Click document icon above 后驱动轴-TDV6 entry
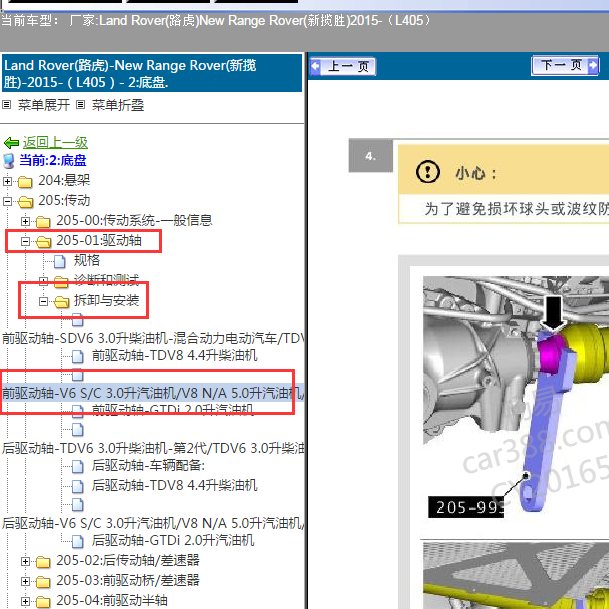 (x=78, y=430)
